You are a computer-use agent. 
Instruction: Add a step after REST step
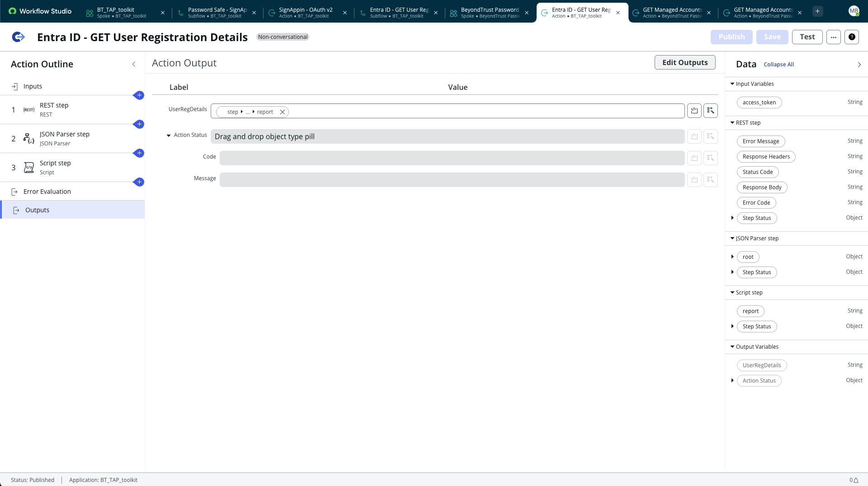tap(139, 124)
